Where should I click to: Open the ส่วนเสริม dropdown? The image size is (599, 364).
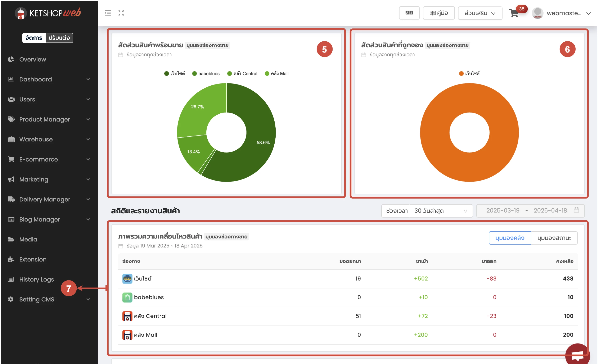(x=480, y=13)
